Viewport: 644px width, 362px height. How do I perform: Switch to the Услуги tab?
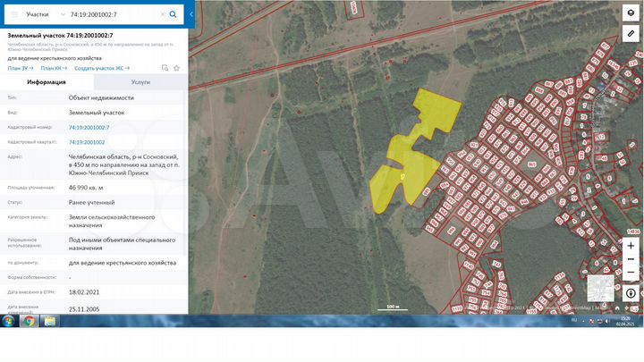140,82
